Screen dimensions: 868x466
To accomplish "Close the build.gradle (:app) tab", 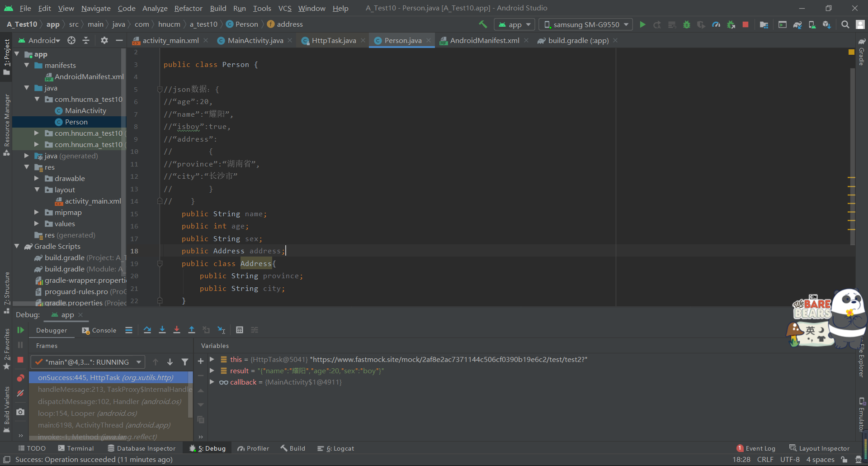I will tap(615, 40).
